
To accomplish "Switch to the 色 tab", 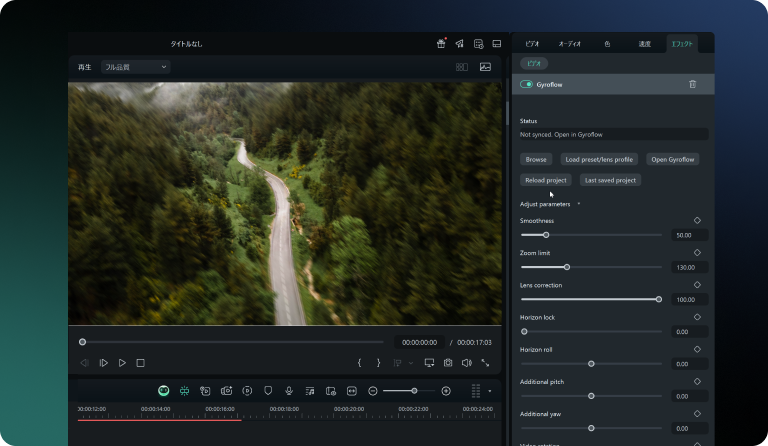I will coord(607,44).
